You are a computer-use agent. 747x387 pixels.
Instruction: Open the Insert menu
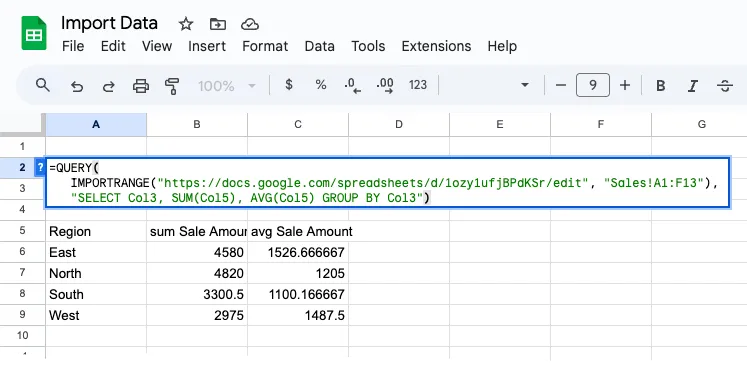point(207,46)
